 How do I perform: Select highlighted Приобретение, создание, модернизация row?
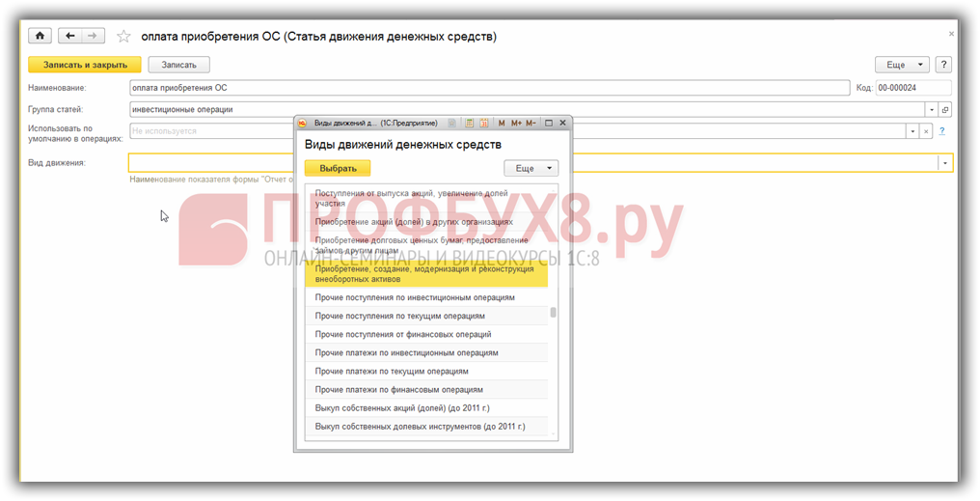click(x=426, y=274)
